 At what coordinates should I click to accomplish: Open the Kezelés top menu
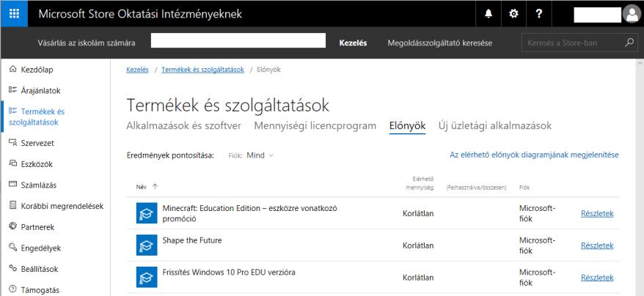(354, 43)
